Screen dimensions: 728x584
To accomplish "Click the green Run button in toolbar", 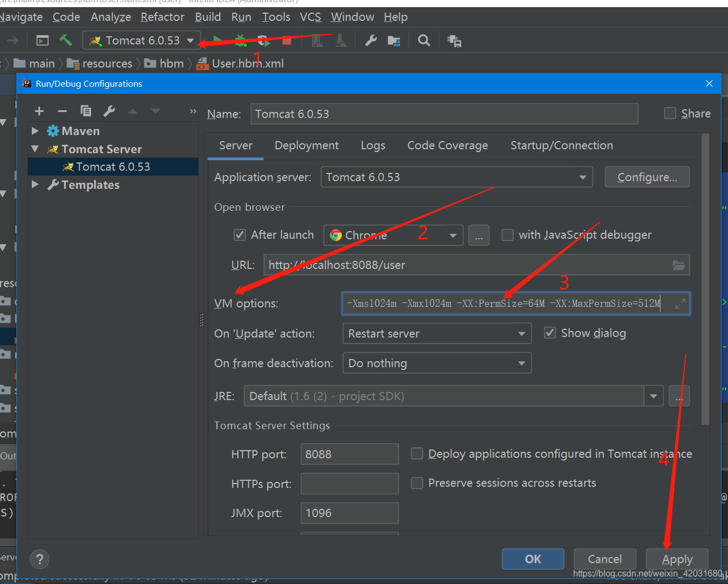I will 217,40.
